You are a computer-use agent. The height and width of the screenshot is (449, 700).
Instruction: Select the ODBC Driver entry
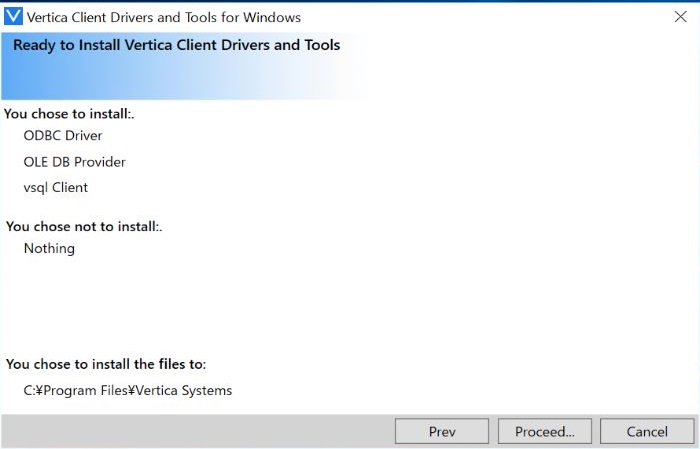tap(63, 135)
